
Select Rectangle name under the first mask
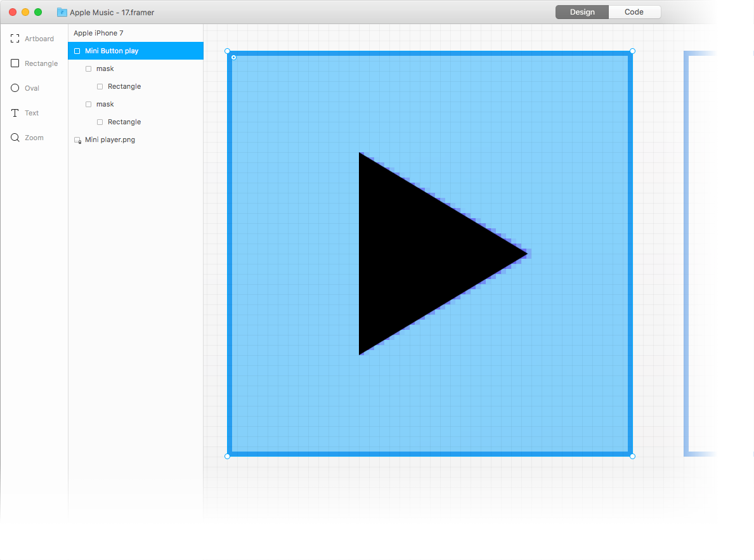[124, 86]
